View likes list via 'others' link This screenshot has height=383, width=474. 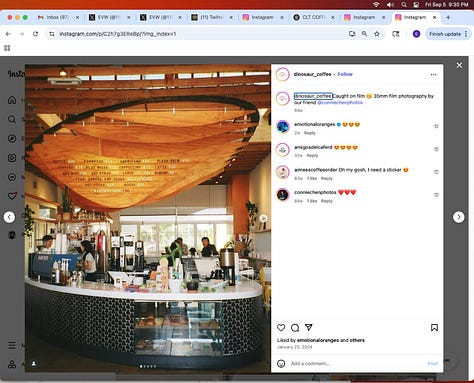(357, 340)
